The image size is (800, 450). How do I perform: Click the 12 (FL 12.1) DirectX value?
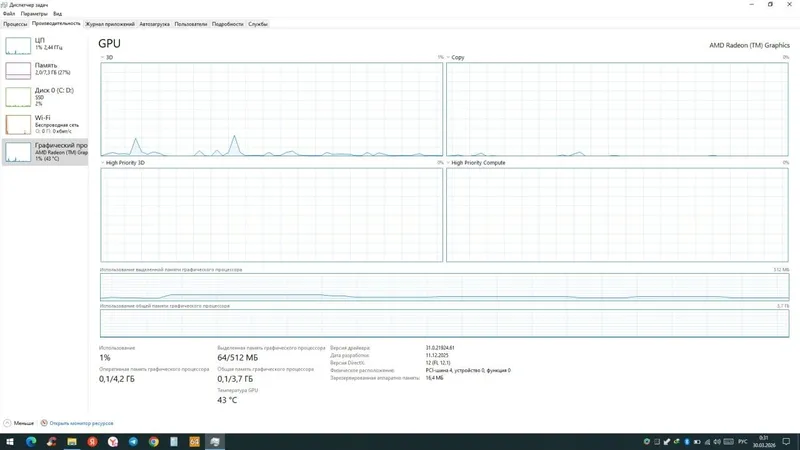(438, 363)
